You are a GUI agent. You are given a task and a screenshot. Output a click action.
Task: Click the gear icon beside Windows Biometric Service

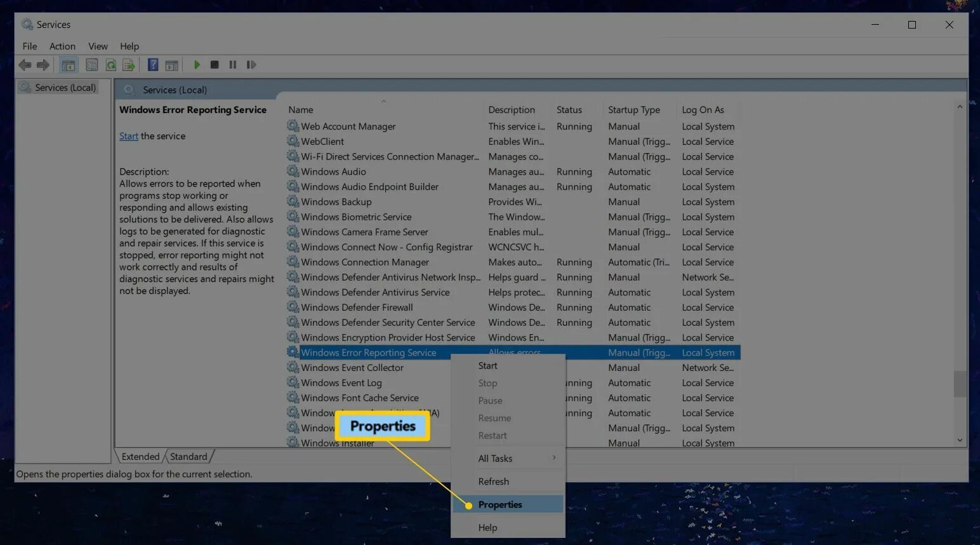click(x=293, y=217)
